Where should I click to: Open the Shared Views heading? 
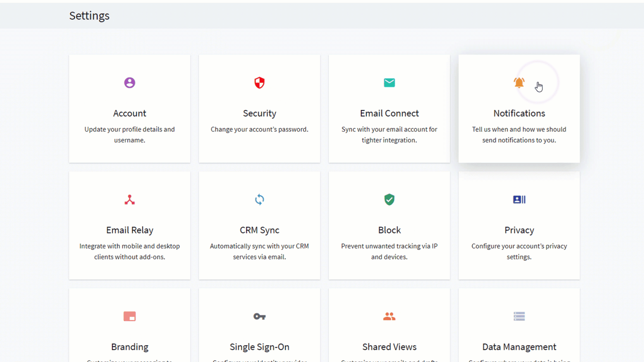click(389, 347)
